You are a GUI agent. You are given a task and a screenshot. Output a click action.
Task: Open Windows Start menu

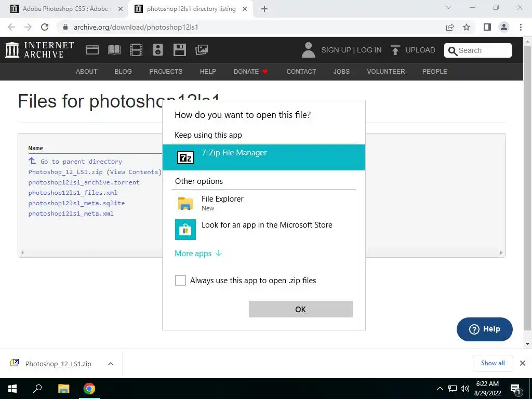tap(12, 389)
